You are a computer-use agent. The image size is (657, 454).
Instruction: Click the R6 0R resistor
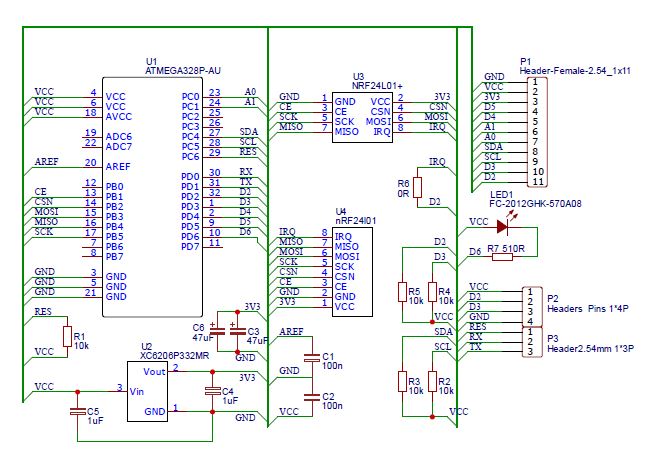pos(418,186)
